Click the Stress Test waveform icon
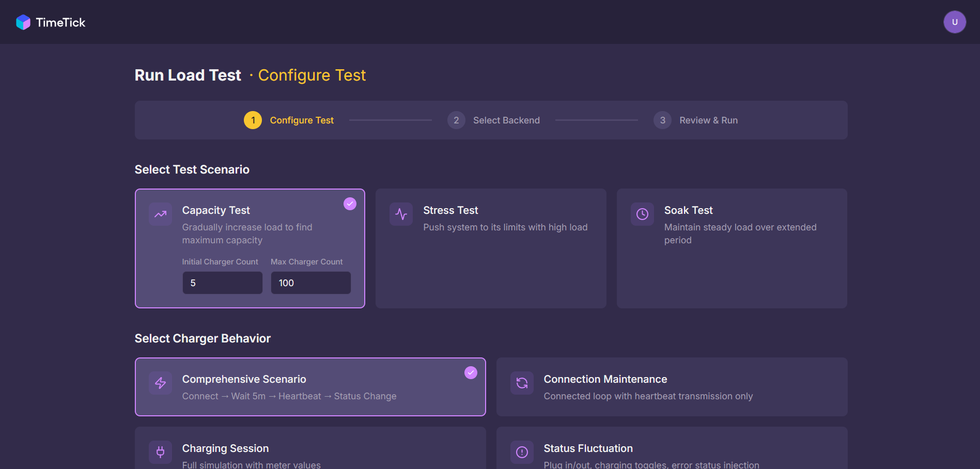The height and width of the screenshot is (469, 980). pyautogui.click(x=401, y=214)
